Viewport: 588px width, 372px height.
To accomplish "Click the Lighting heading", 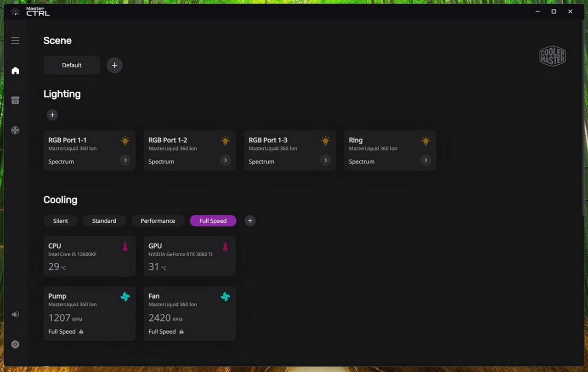I will coord(62,94).
